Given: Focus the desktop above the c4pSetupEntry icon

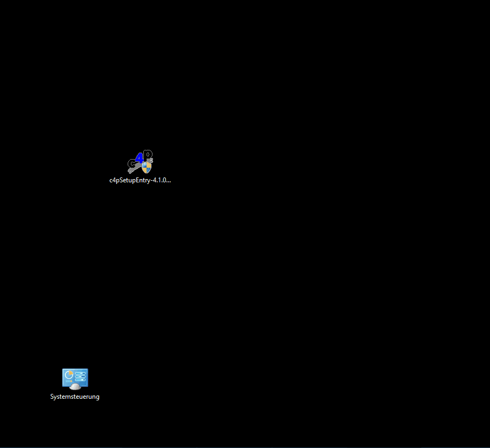Looking at the screenshot, I should tap(140, 97).
